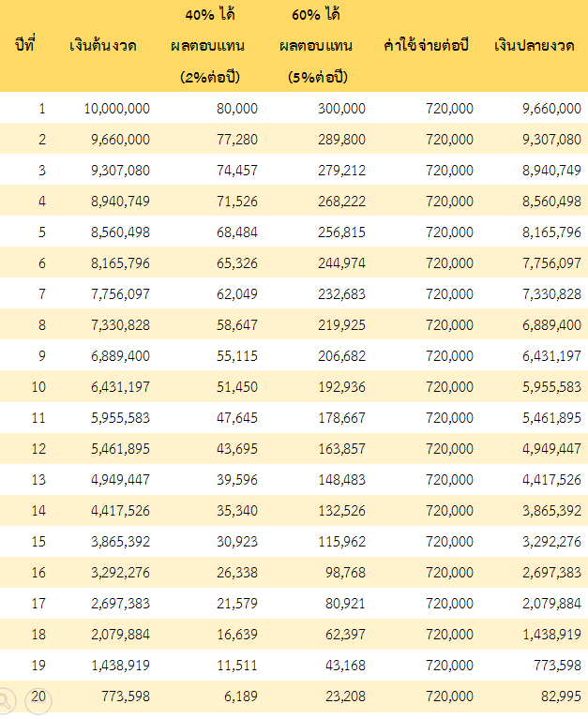Click the magnifier search icon at bottom-left
The width and height of the screenshot is (588, 719).
[7, 699]
